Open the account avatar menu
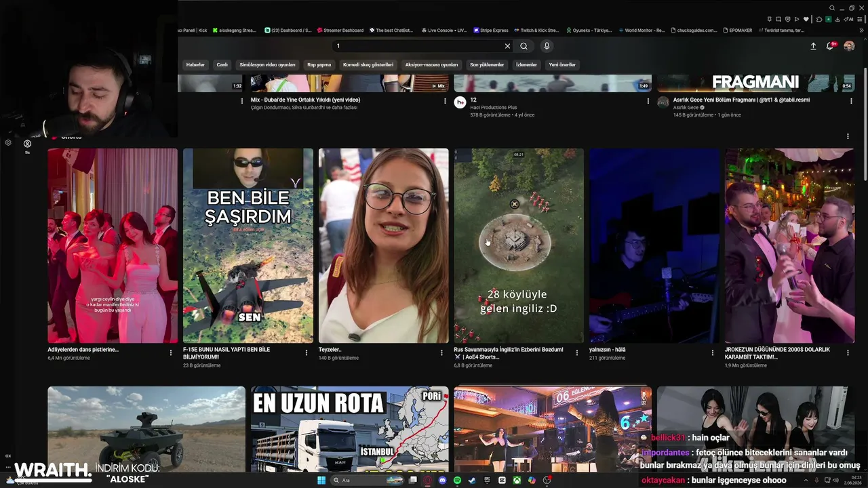This screenshot has height=488, width=868. coord(849,46)
